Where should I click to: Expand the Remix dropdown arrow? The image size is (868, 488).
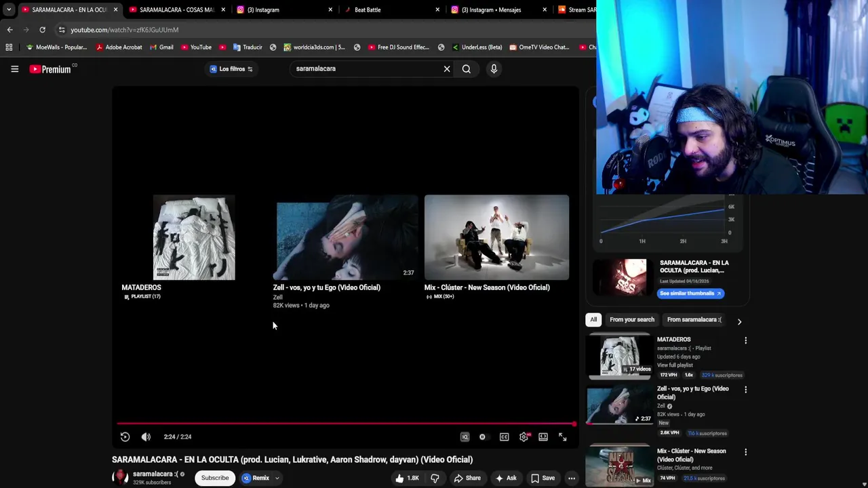click(x=277, y=479)
